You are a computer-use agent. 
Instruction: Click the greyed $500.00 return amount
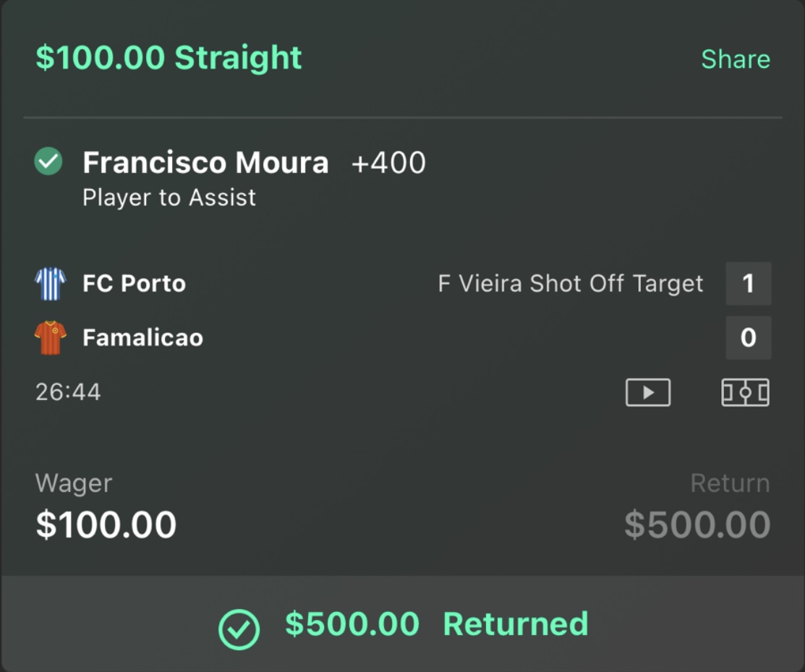pyautogui.click(x=697, y=524)
